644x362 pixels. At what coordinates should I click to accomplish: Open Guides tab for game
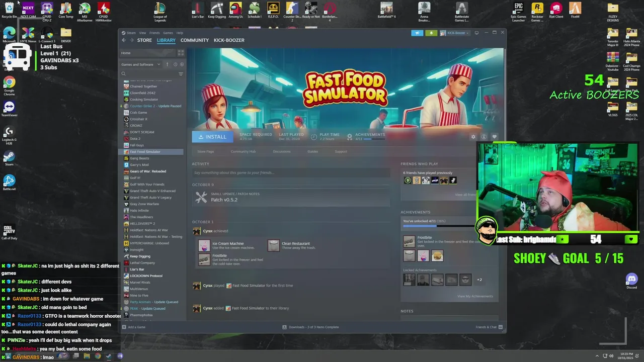point(312,151)
